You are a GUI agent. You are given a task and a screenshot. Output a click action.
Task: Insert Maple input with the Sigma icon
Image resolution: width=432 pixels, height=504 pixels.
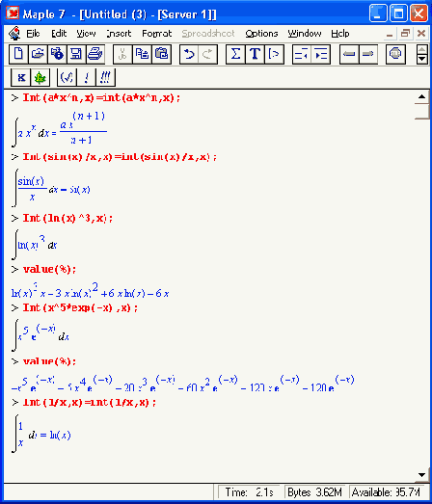click(x=235, y=54)
